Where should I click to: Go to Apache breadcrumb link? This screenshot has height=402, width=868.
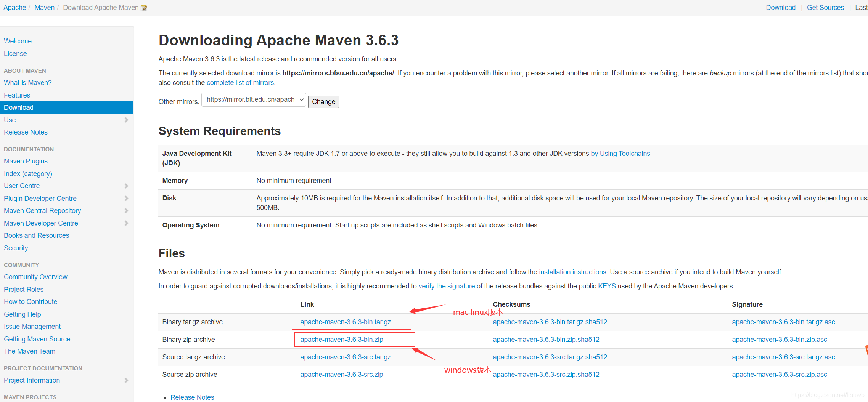click(15, 8)
